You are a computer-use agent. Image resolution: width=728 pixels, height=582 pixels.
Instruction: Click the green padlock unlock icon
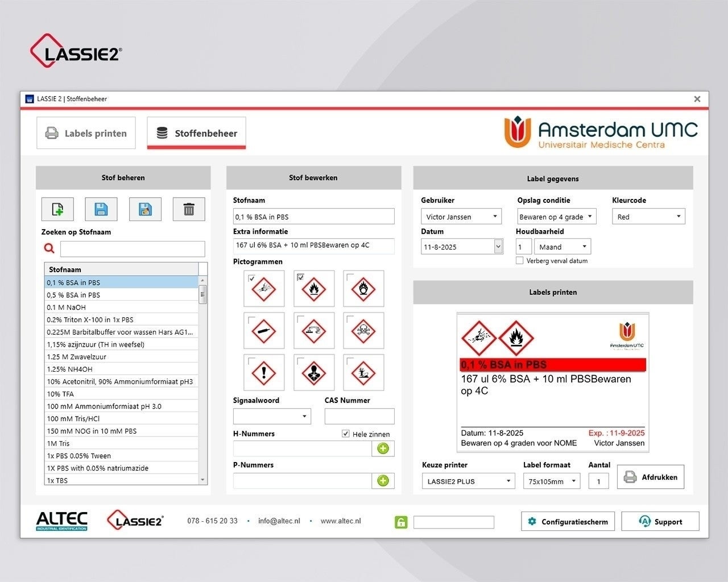point(401,522)
